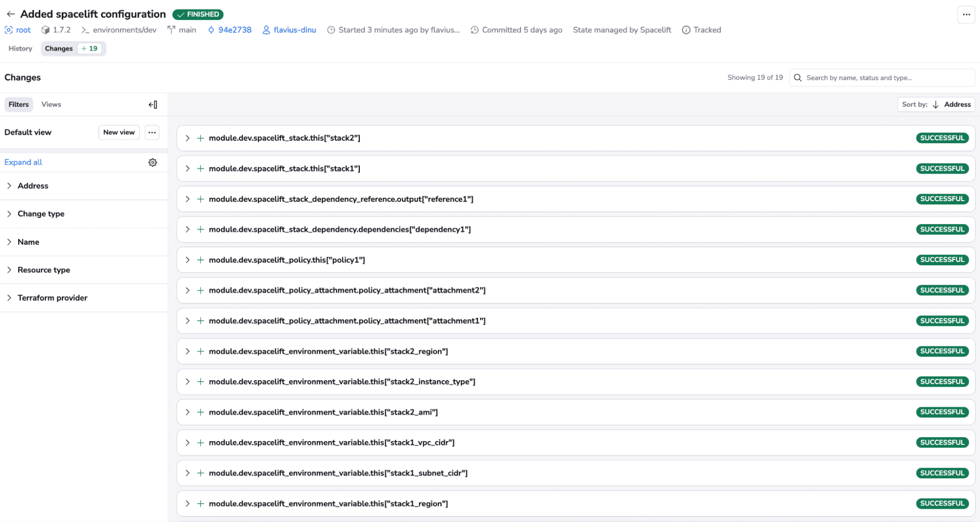The height and width of the screenshot is (522, 980).
Task: Click the Committed history icon
Action: point(475,30)
